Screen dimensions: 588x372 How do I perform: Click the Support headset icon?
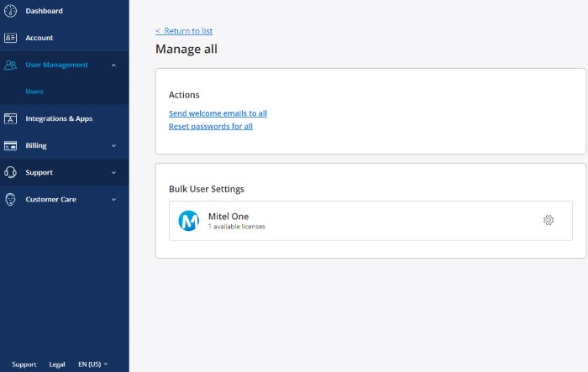pyautogui.click(x=11, y=172)
